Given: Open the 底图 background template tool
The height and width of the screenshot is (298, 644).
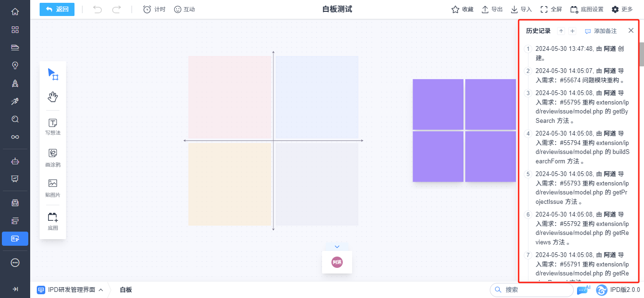Looking at the screenshot, I should (x=53, y=221).
